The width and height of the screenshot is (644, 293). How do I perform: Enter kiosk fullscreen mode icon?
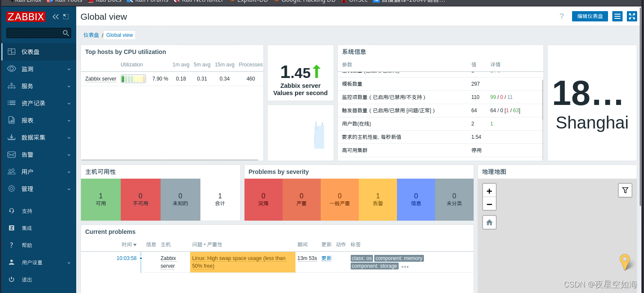632,16
